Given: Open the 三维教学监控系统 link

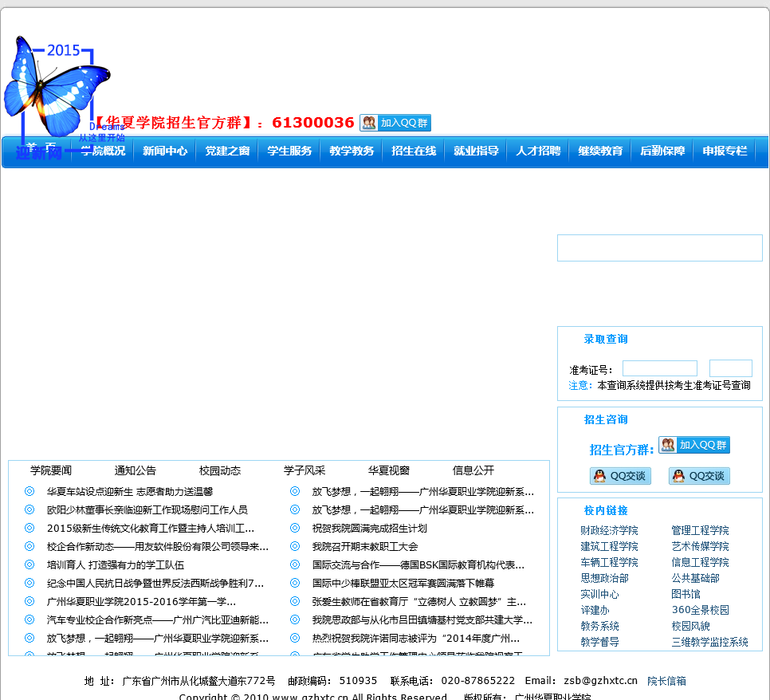Looking at the screenshot, I should point(709,642).
